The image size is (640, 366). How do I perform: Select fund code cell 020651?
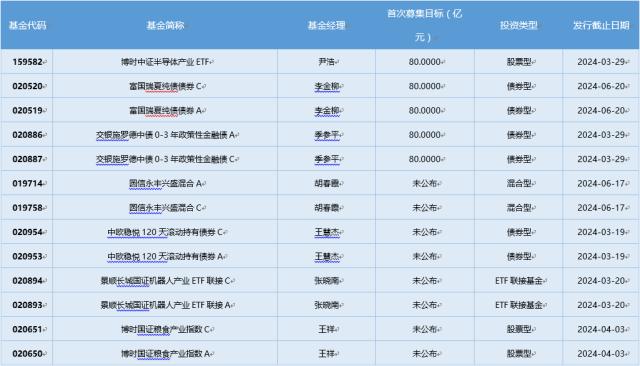coord(27,329)
